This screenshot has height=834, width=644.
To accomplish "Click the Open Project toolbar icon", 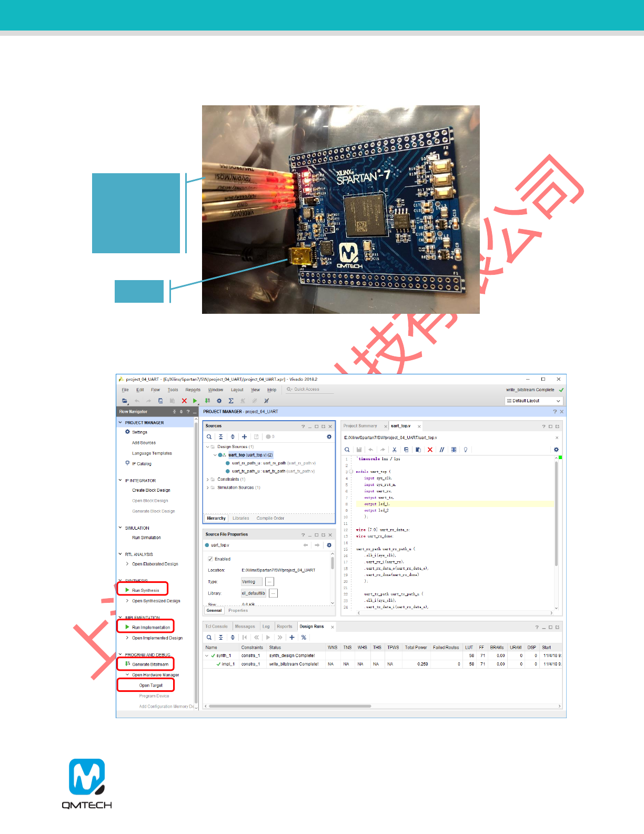I will tap(125, 401).
